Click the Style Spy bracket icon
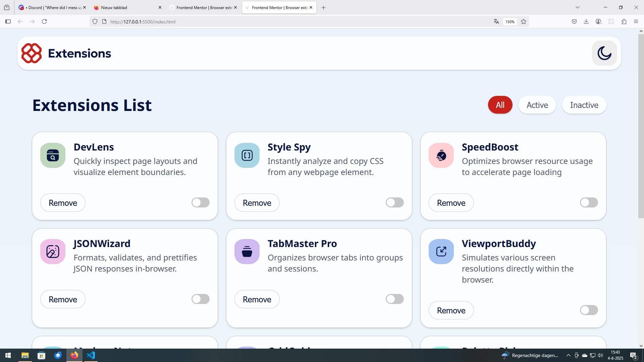Image resolution: width=644 pixels, height=362 pixels. click(x=247, y=156)
